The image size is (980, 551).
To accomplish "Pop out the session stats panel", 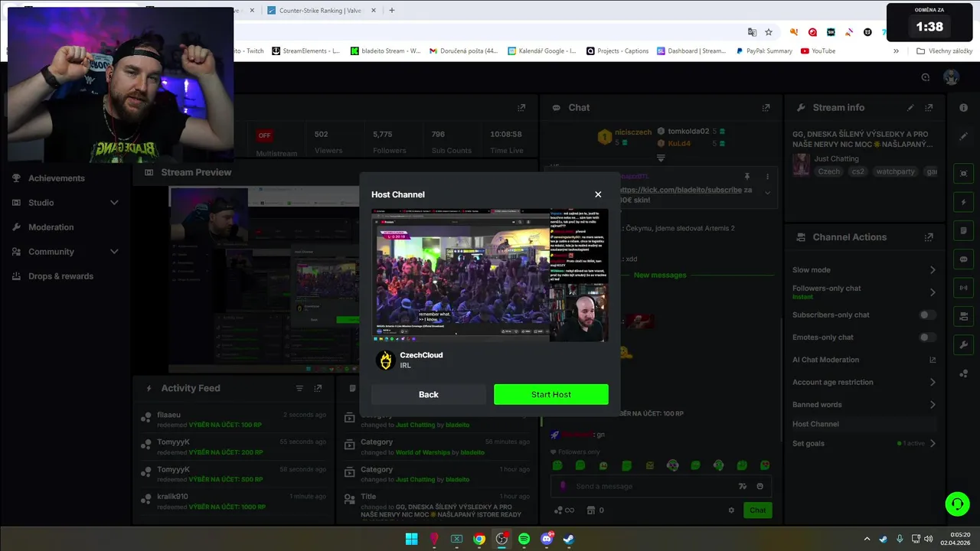I will click(x=521, y=108).
